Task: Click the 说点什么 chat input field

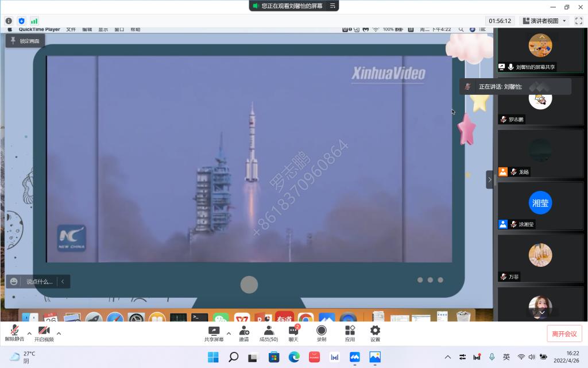Action: (x=39, y=282)
